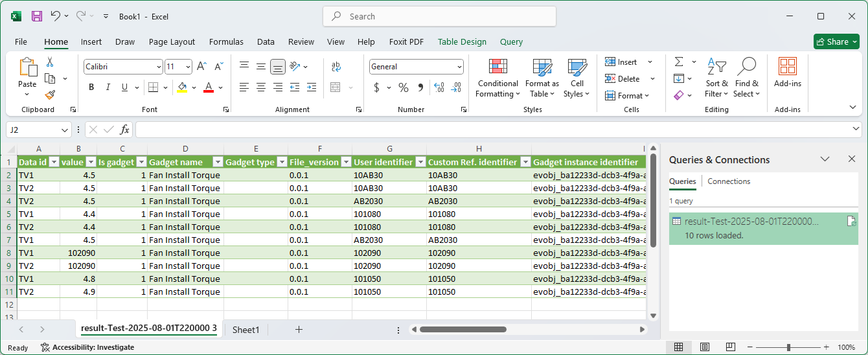
Task: Click the Delete cells button
Action: 623,79
